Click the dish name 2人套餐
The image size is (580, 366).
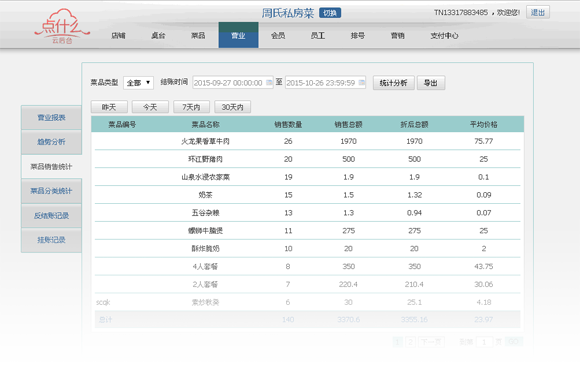pyautogui.click(x=205, y=284)
